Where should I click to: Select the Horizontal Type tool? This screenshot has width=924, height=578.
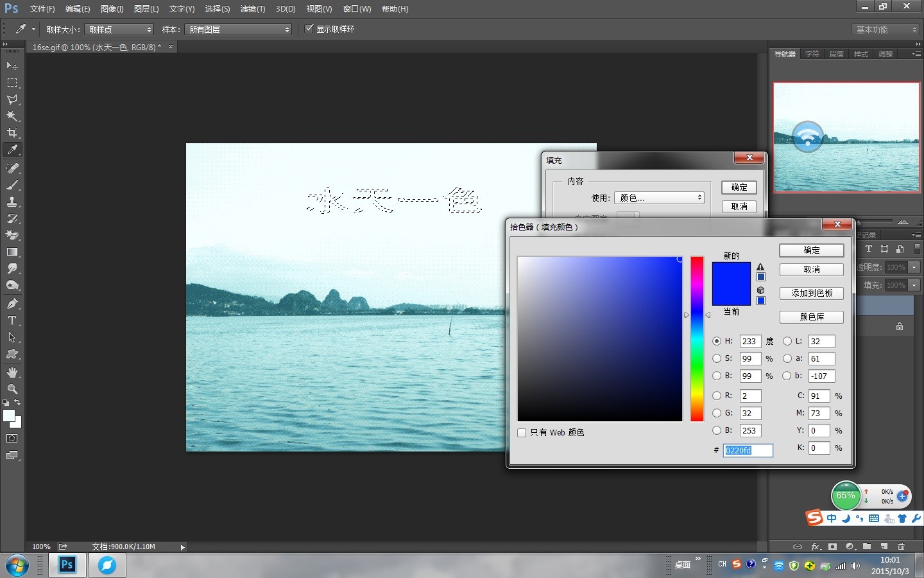(12, 320)
